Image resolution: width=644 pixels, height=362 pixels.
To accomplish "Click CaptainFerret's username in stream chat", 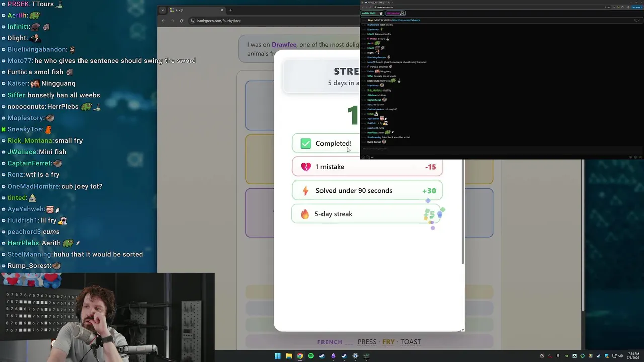I will pos(29,163).
